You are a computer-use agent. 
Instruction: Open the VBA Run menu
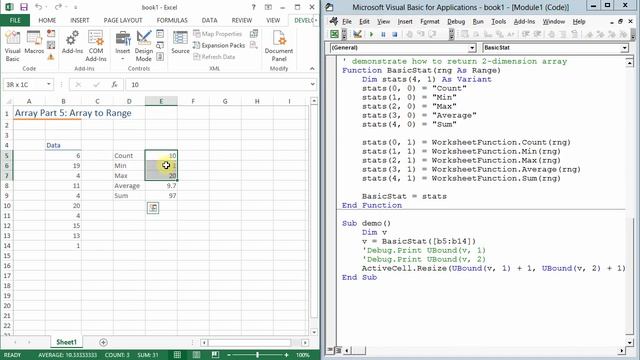pyautogui.click(x=478, y=22)
